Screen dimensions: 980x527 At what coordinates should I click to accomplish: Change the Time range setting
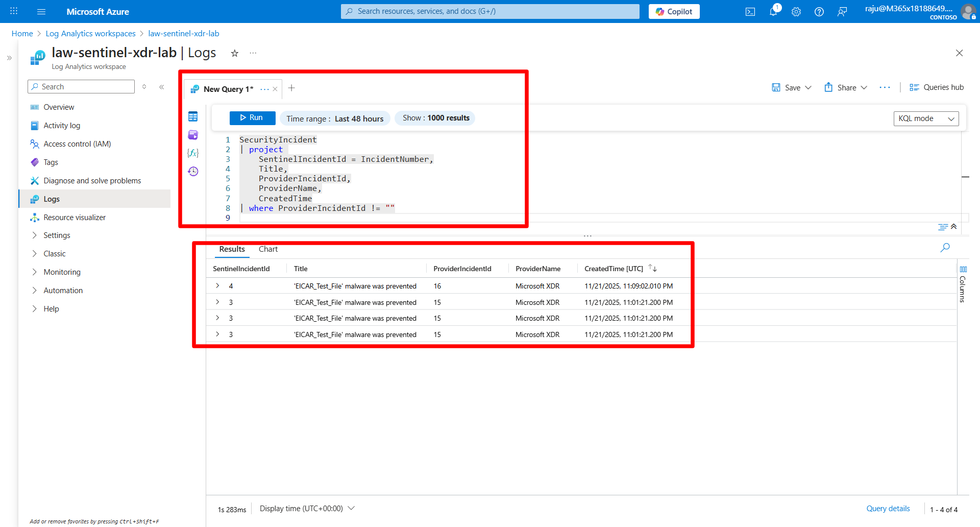[x=335, y=118]
